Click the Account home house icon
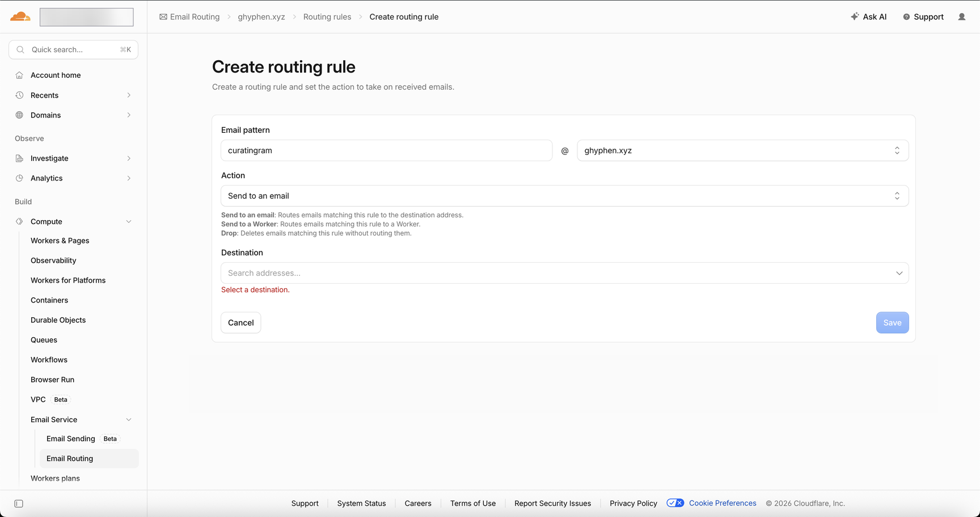 point(19,75)
